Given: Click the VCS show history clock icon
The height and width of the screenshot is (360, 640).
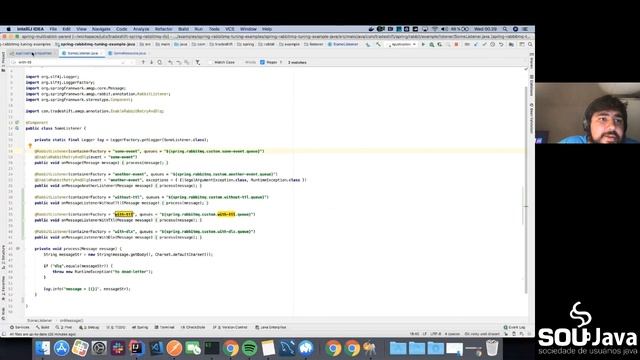Looking at the screenshot, I should [493, 44].
